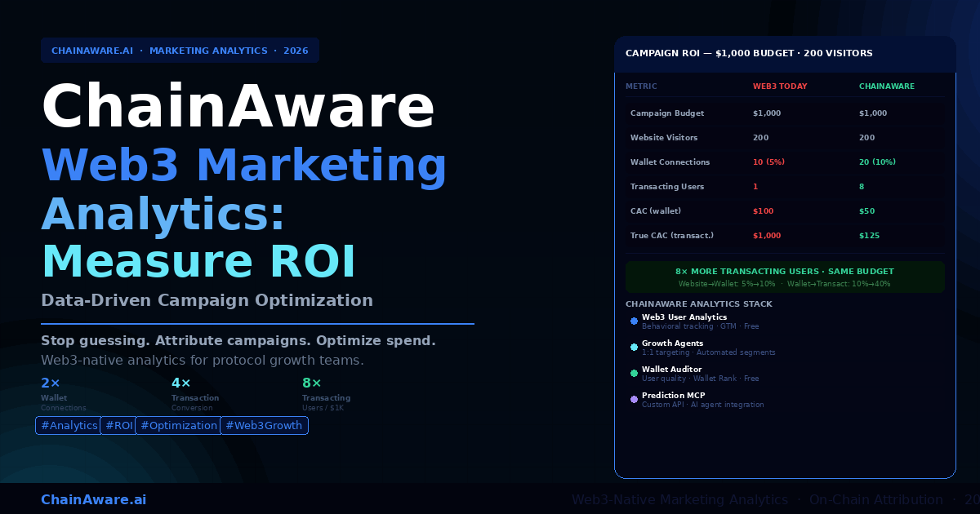Click the cyan dot beside Growth Agents
This screenshot has height=514, width=980.
pos(634,347)
